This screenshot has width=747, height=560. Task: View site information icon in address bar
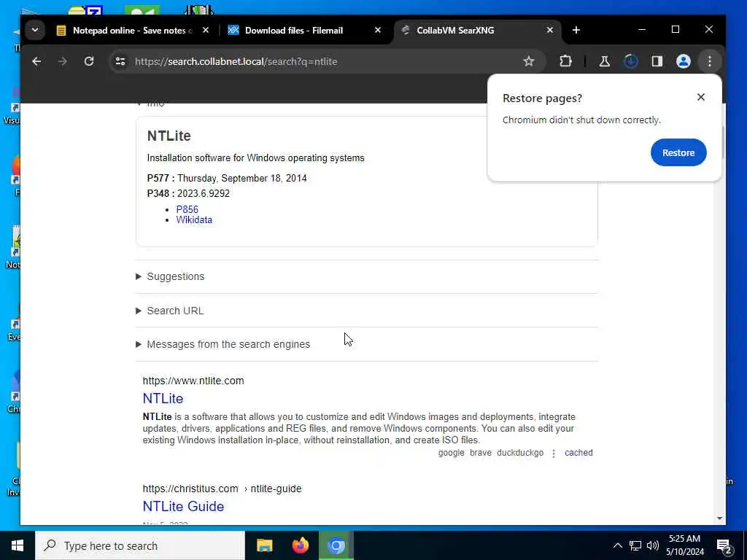pos(120,61)
